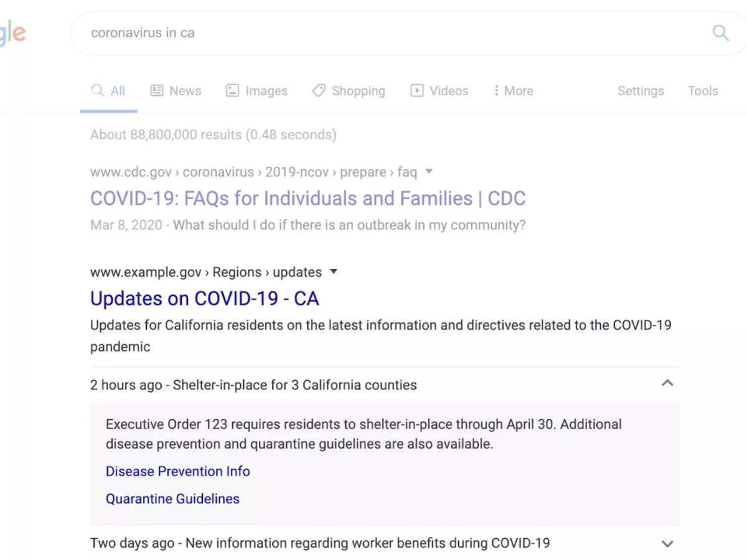Viewport: 747px width, 560px height.
Task: Switch to the News tab
Action: pos(184,90)
